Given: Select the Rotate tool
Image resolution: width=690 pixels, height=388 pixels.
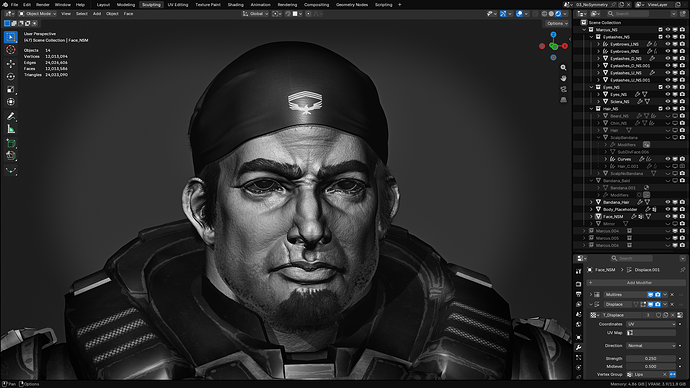Looking at the screenshot, I should 11,77.
